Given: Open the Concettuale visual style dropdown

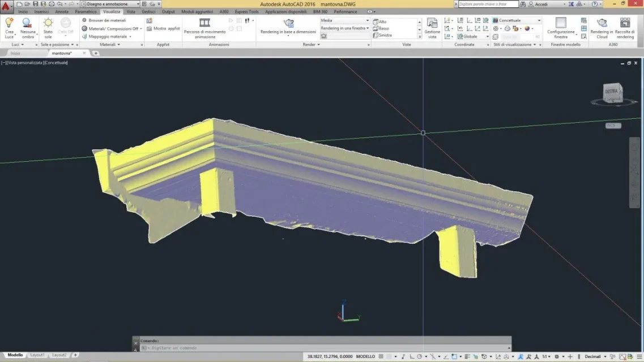Looking at the screenshot, I should coord(517,20).
